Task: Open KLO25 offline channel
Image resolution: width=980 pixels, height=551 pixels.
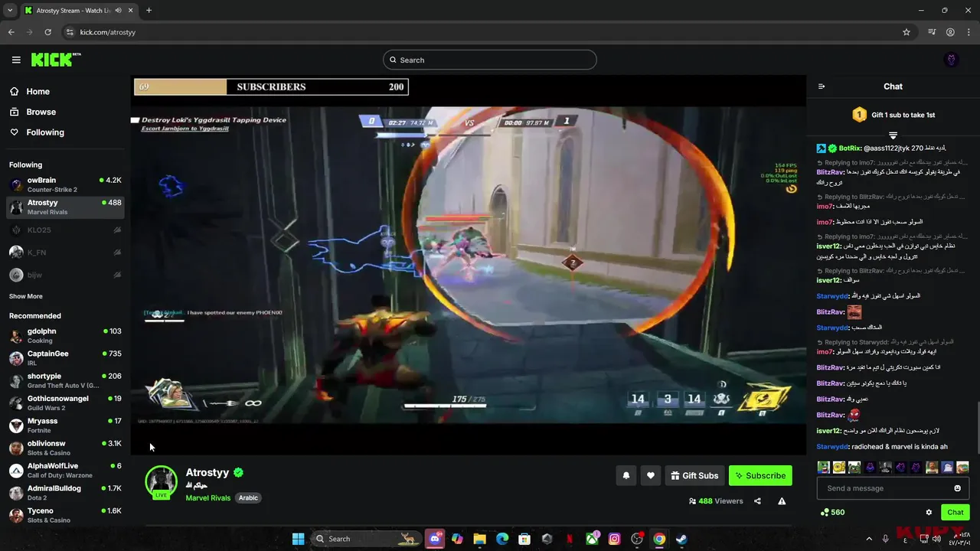Action: pos(65,230)
